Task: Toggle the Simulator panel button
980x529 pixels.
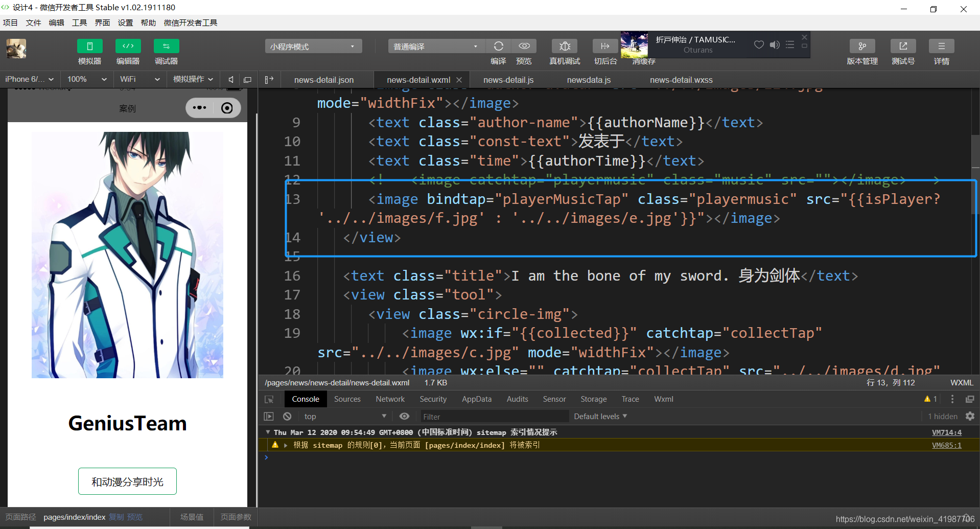Action: click(x=89, y=46)
